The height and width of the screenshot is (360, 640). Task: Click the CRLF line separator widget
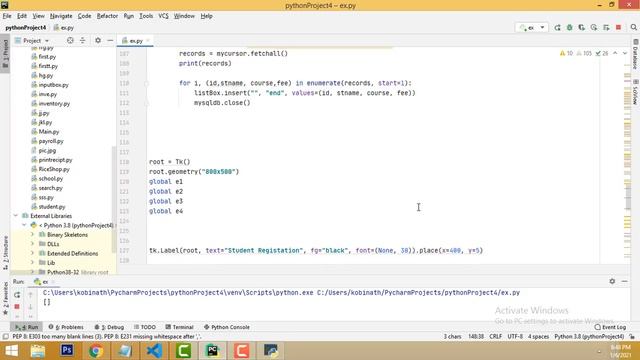496,337
